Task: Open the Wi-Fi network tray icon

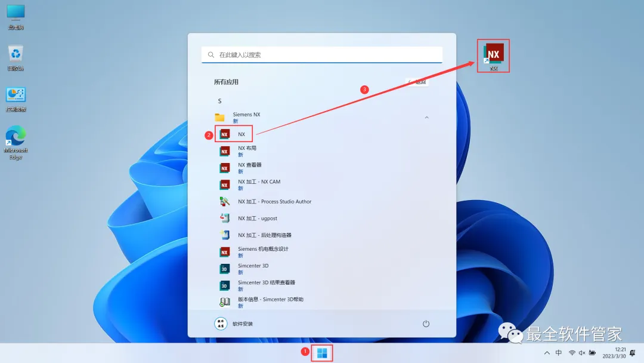Action: (572, 353)
